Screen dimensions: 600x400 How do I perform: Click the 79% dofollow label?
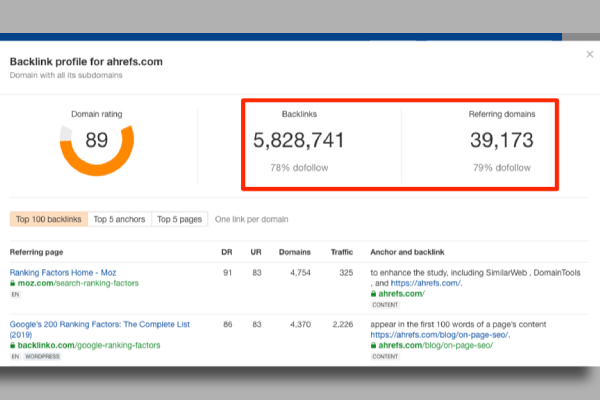502,168
